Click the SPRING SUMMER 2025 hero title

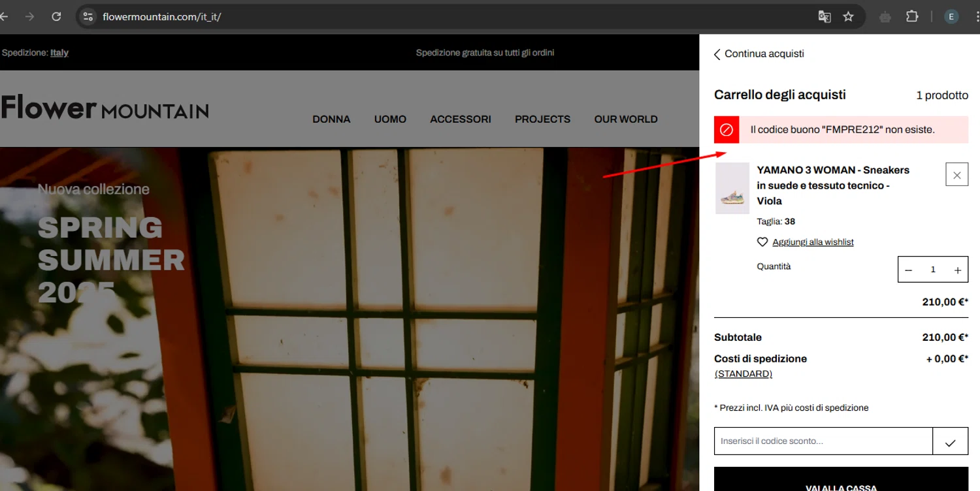point(111,260)
